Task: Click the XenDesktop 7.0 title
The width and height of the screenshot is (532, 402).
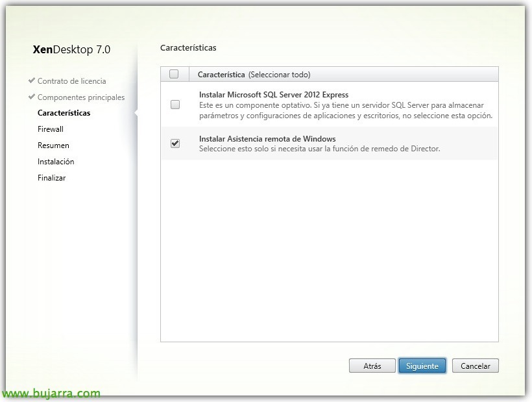Action: click(x=71, y=49)
